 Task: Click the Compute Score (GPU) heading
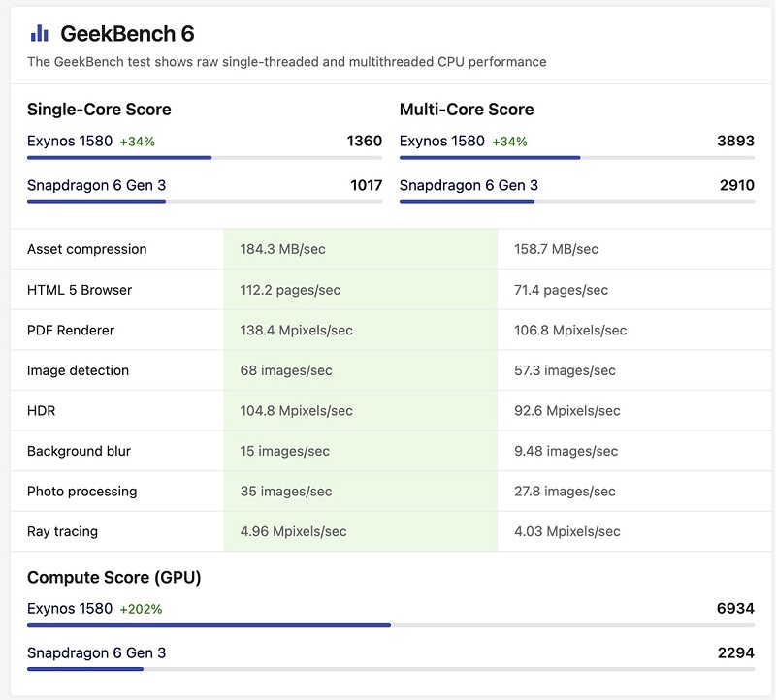(x=113, y=577)
